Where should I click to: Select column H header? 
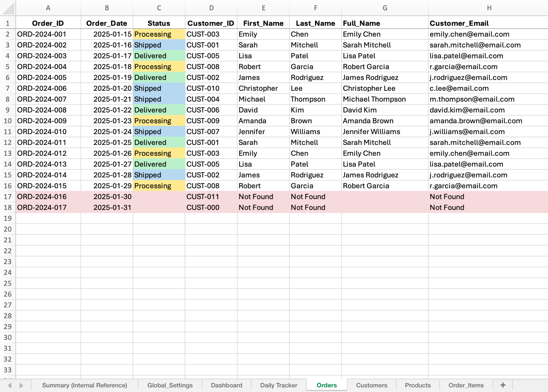pyautogui.click(x=489, y=8)
